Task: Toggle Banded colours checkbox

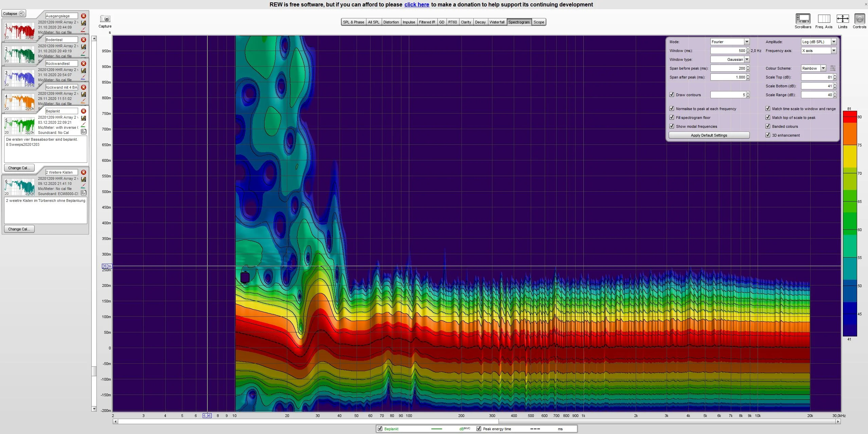Action: coord(768,126)
